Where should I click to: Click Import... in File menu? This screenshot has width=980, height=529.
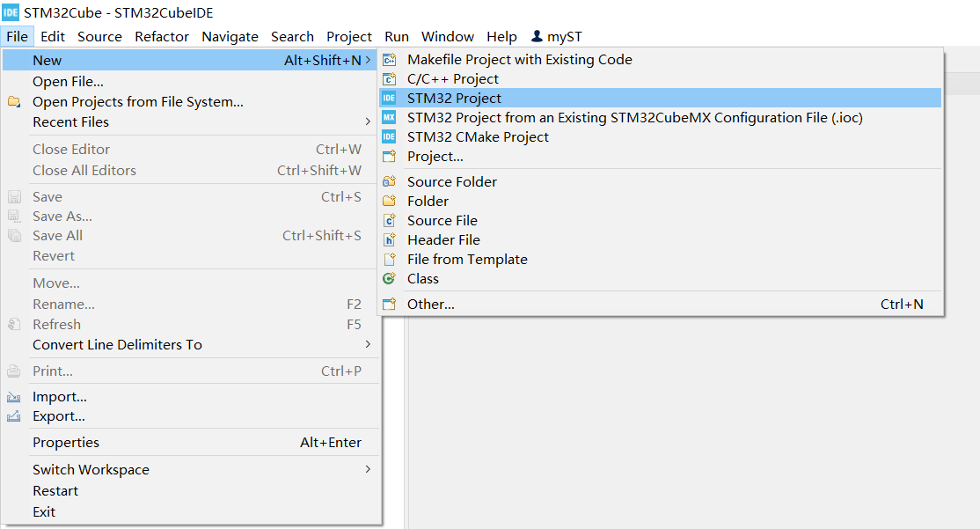tap(191, 396)
